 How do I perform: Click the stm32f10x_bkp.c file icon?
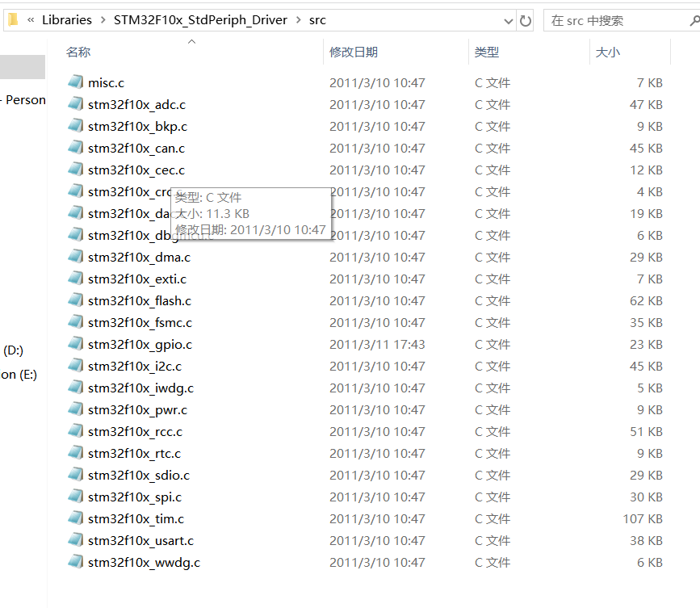(x=75, y=126)
